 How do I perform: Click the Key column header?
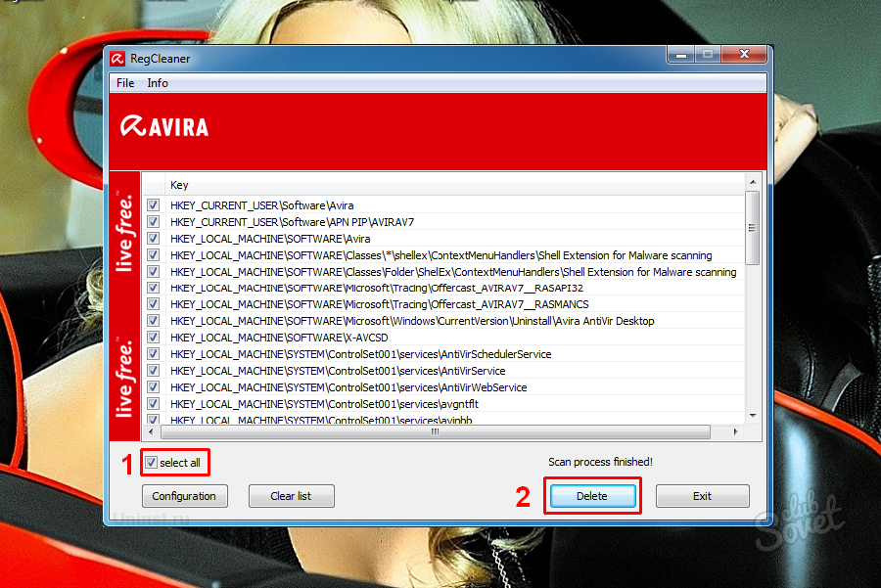[x=179, y=185]
